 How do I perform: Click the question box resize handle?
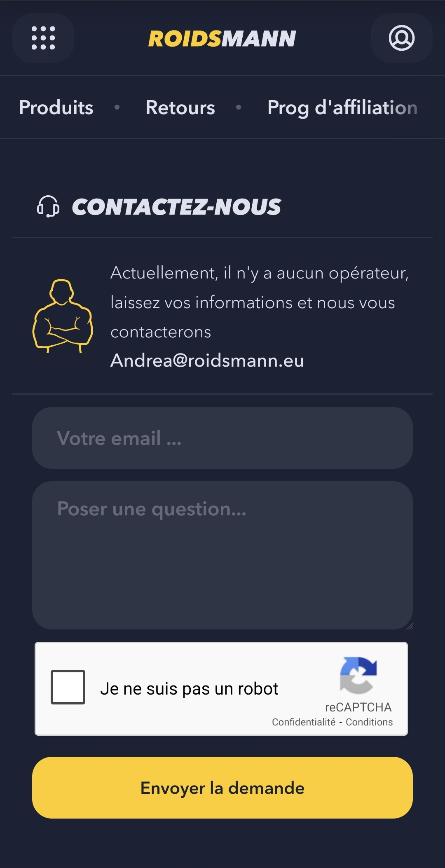click(410, 626)
